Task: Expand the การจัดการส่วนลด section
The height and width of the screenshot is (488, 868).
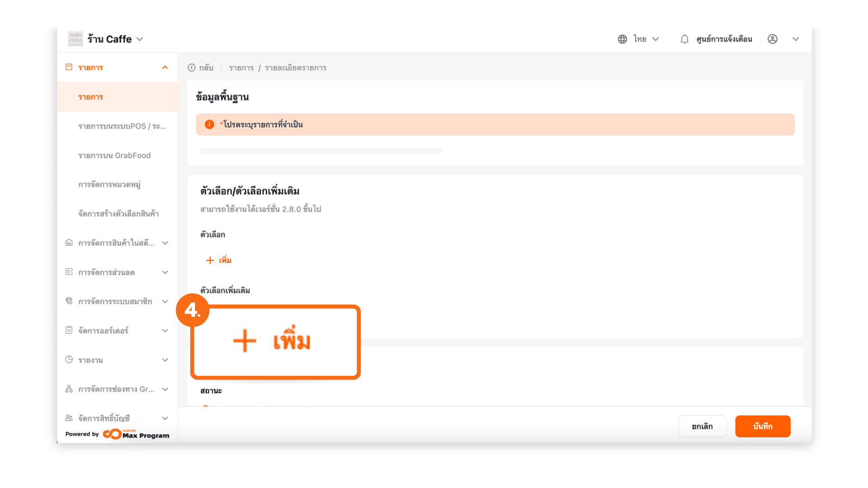Action: coord(165,272)
